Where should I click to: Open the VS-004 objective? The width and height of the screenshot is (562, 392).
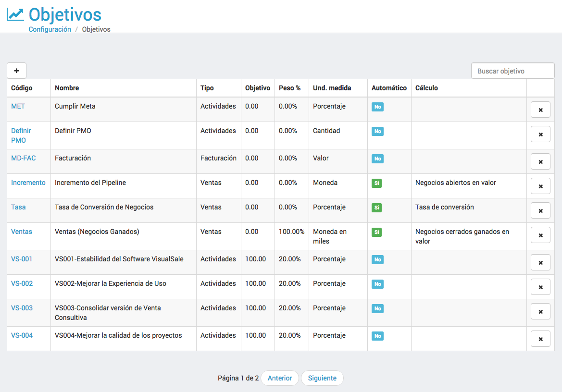[22, 335]
